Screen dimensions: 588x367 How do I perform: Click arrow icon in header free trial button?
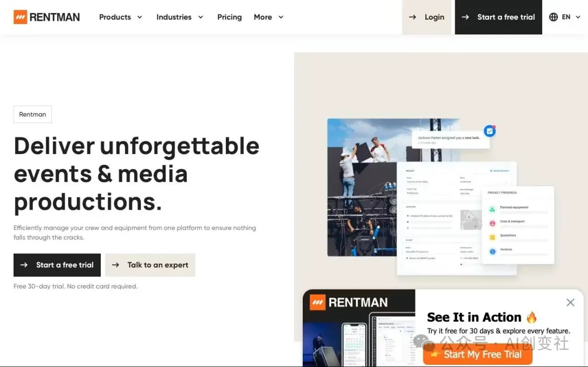[x=465, y=17]
